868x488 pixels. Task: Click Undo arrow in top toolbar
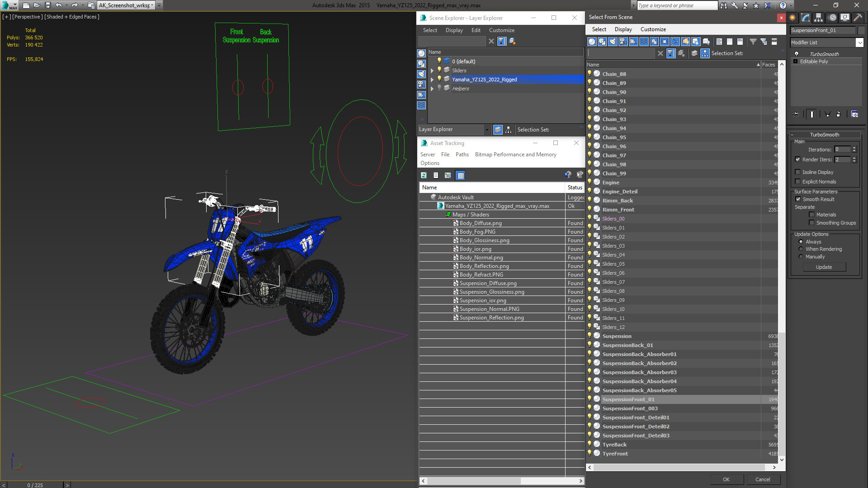[x=59, y=5]
